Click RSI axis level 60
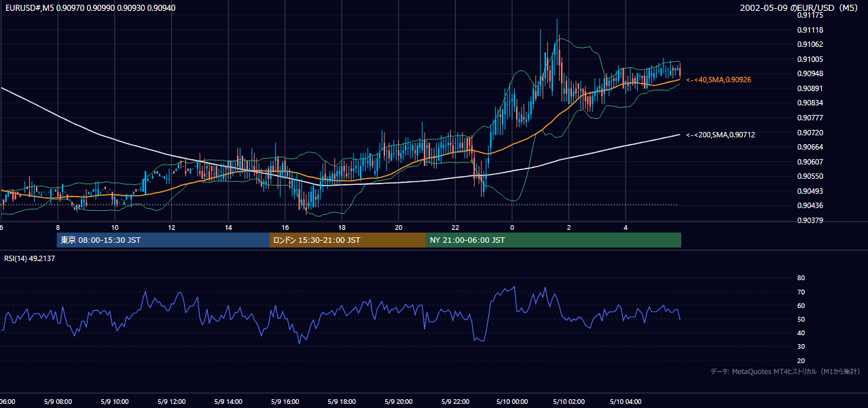Image resolution: width=868 pixels, height=408 pixels. click(801, 305)
